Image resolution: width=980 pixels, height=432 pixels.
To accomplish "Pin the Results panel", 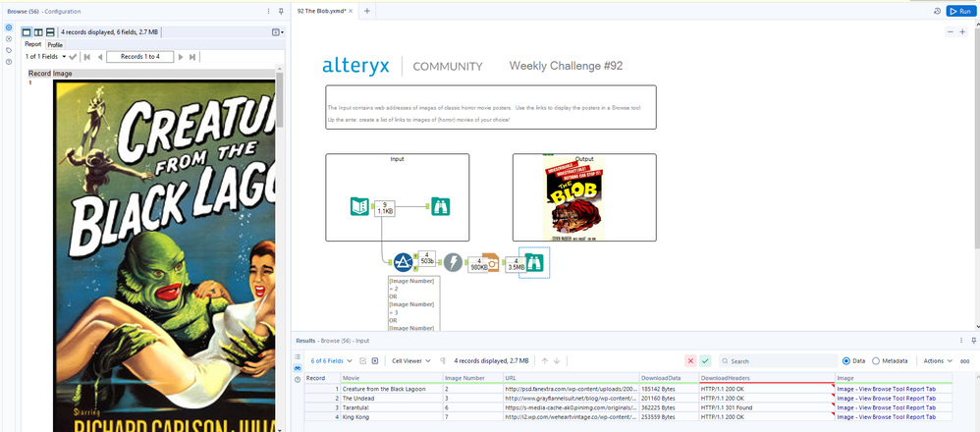I will 974,341.
